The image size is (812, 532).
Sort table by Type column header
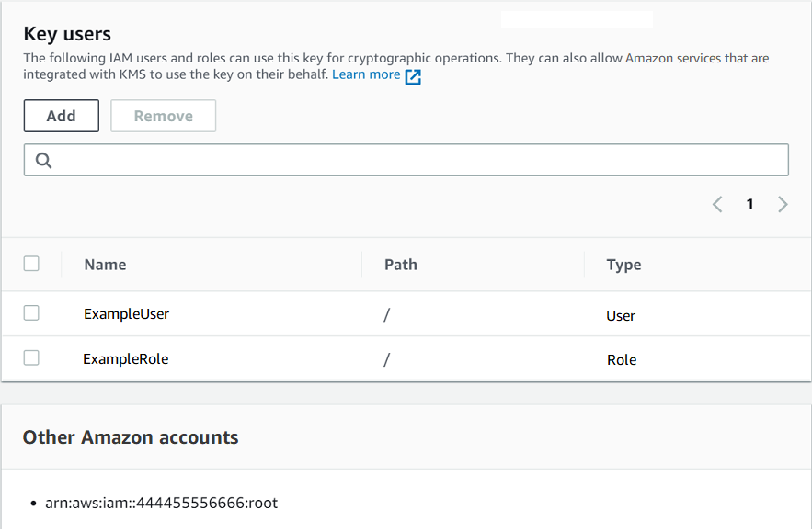[623, 265]
